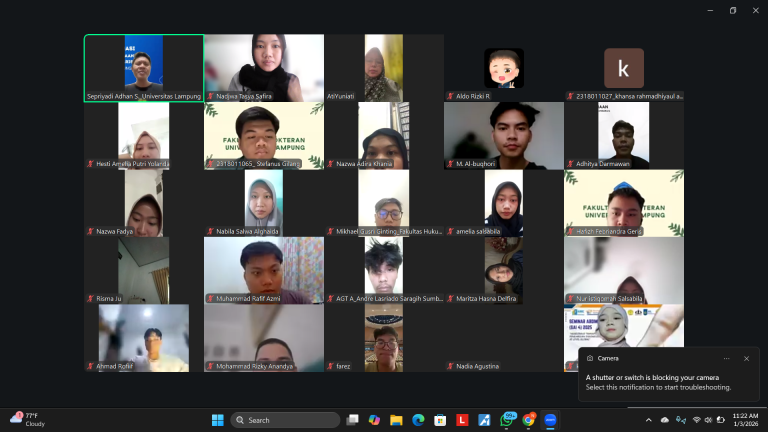Click the Camera app icon in notification
This screenshot has width=768, height=432.
tap(590, 359)
